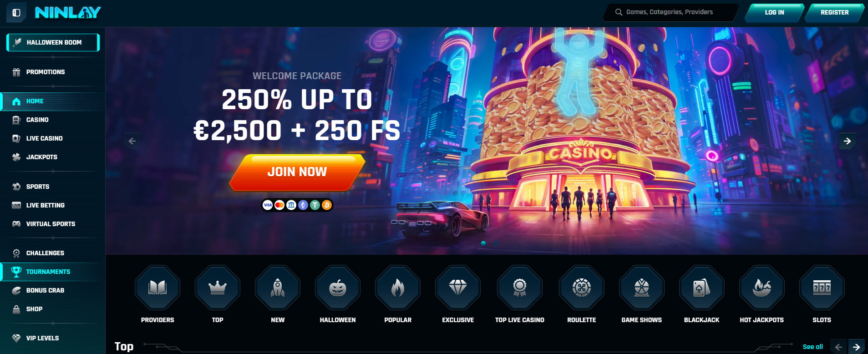This screenshot has height=354, width=868.
Task: Select the Halloween pumpkin category icon
Action: (x=338, y=288)
